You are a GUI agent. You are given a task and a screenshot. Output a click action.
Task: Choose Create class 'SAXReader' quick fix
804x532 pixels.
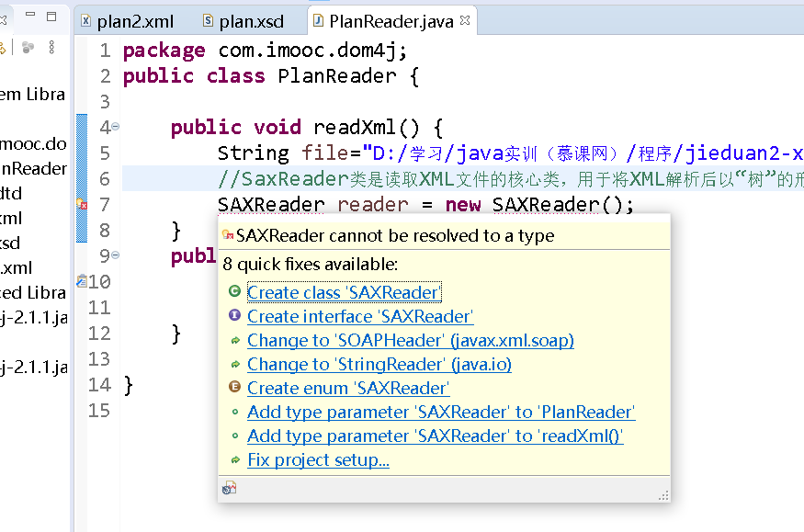click(344, 292)
